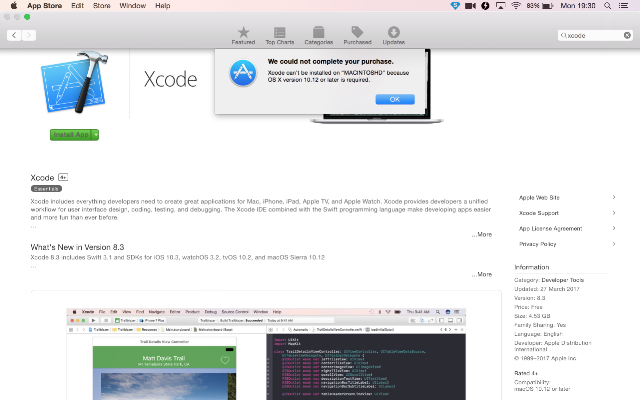640x400 pixels.
Task: Open the Top Charts tab
Action: (280, 36)
